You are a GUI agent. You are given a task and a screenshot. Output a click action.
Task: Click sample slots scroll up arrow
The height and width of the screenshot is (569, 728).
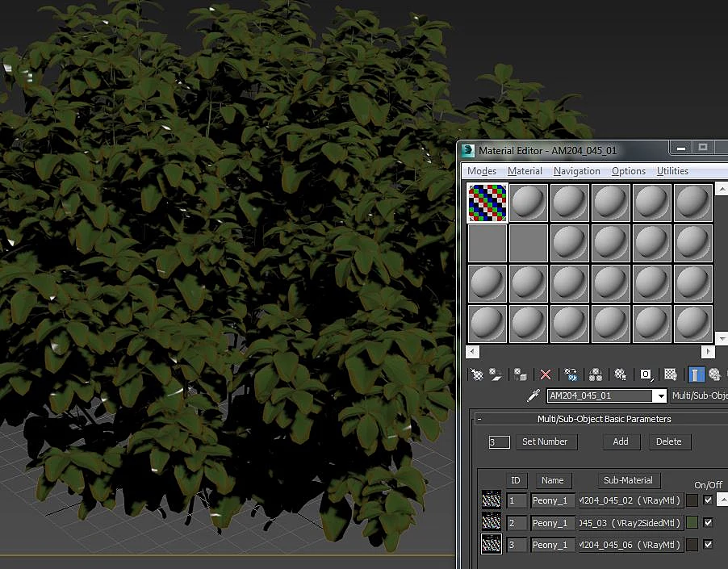pyautogui.click(x=722, y=190)
